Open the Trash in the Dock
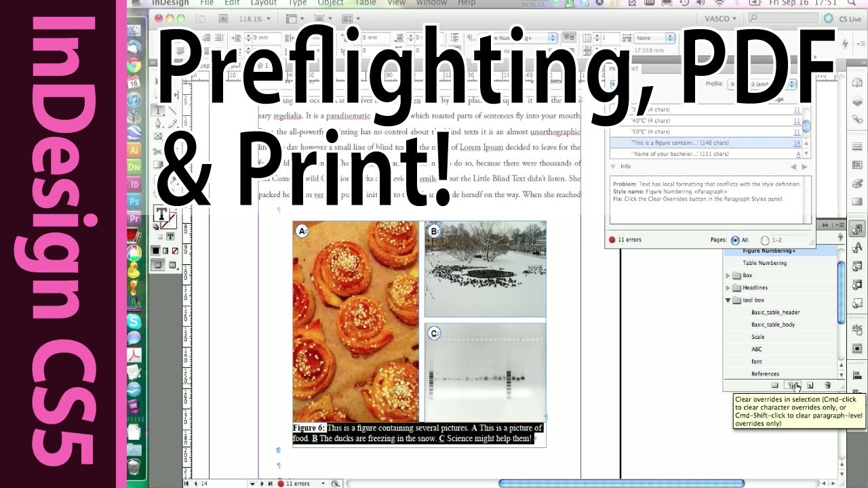This screenshot has width=868, height=488. (134, 467)
